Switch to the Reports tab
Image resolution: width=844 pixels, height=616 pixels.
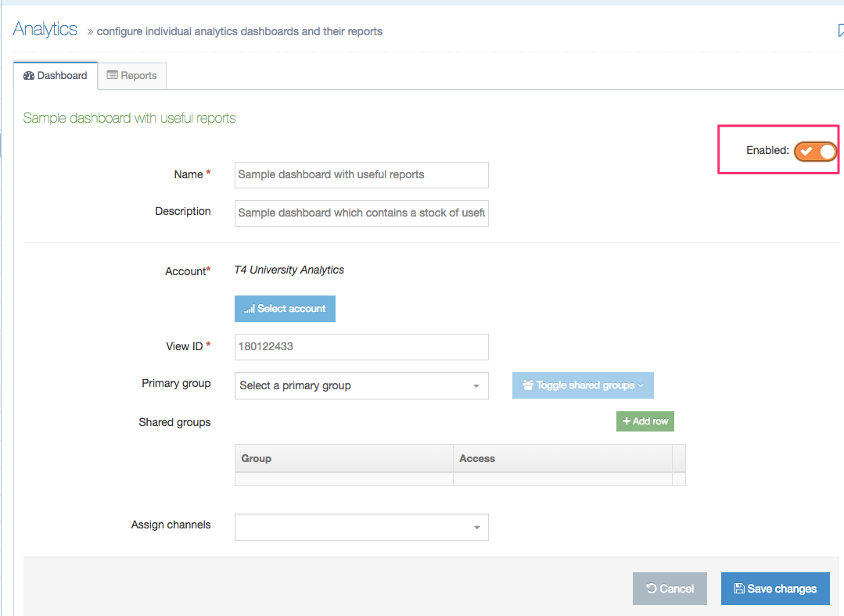pyautogui.click(x=132, y=76)
